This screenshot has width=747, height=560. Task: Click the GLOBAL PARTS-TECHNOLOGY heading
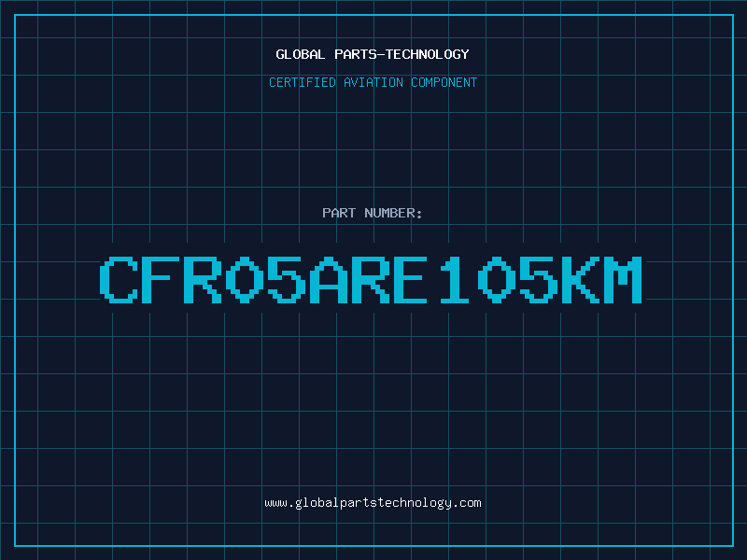coord(373,54)
